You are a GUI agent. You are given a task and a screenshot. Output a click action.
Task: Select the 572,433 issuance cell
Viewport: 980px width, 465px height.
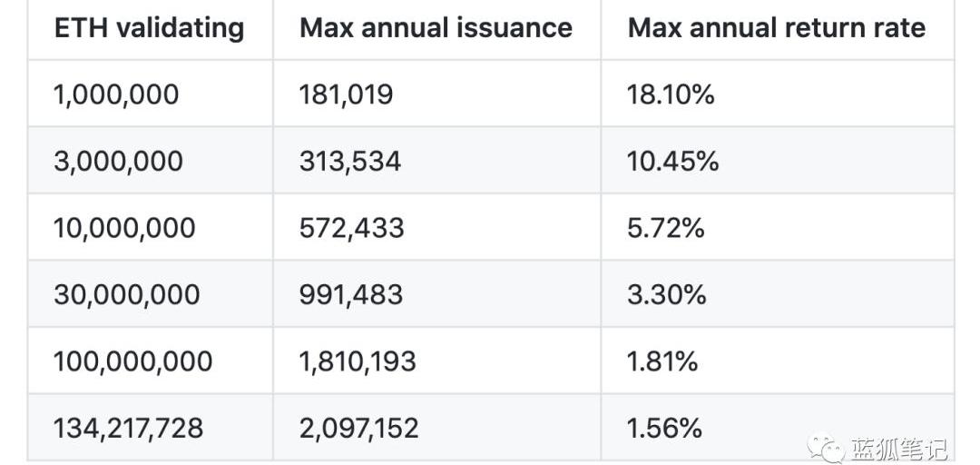click(x=351, y=228)
